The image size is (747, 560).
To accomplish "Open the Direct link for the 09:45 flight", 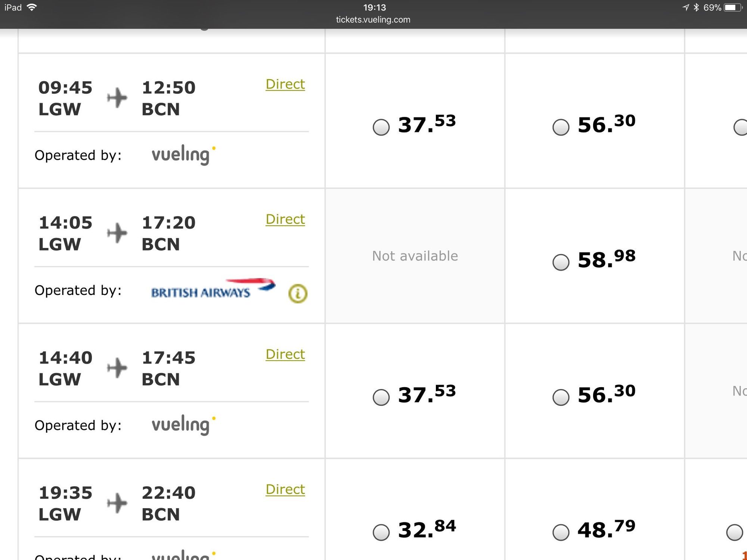I will pos(285,84).
